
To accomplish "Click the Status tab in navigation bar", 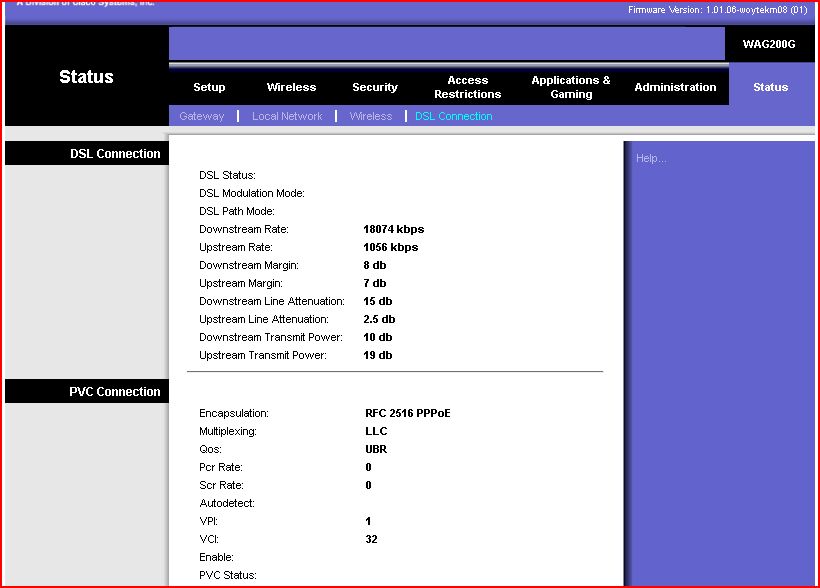I will pos(770,87).
